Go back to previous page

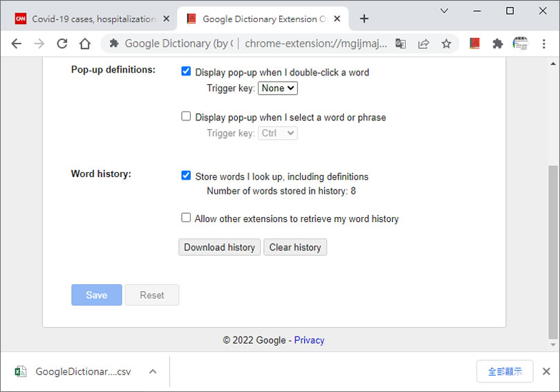pos(17,44)
